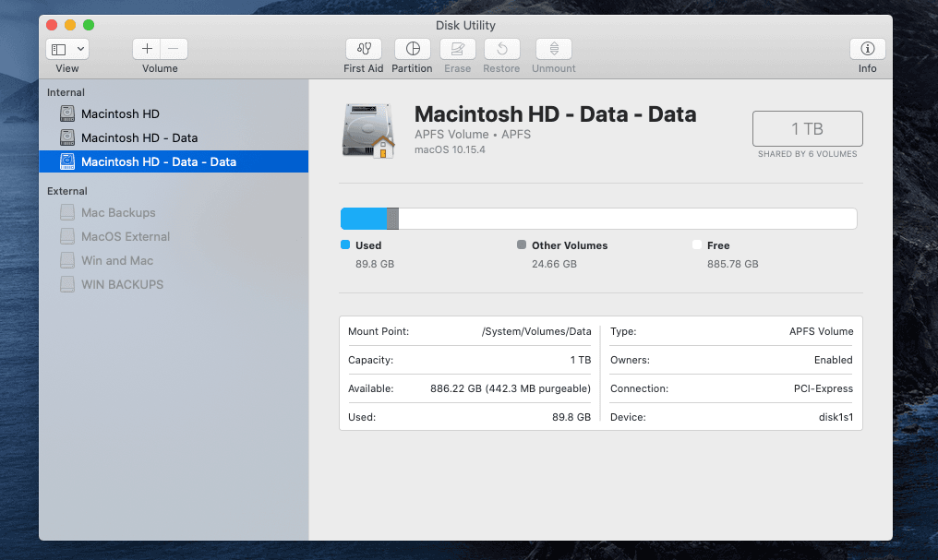The image size is (938, 560).
Task: Click the Win and Mac disk icon
Action: 67,260
